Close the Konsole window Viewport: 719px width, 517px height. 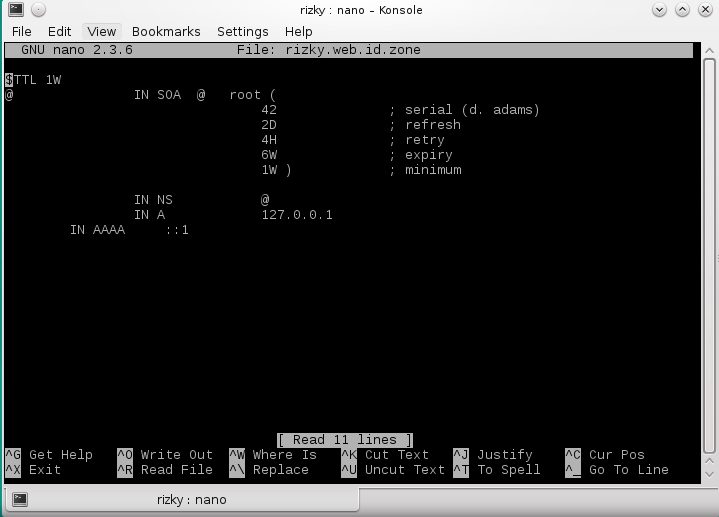coord(705,10)
